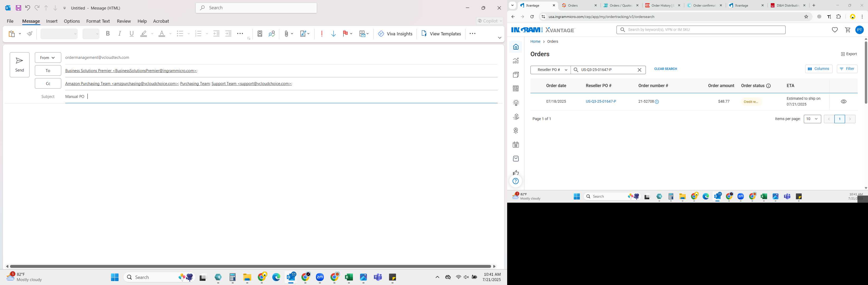Open the font size combo box
The image size is (868, 285).
point(91,34)
